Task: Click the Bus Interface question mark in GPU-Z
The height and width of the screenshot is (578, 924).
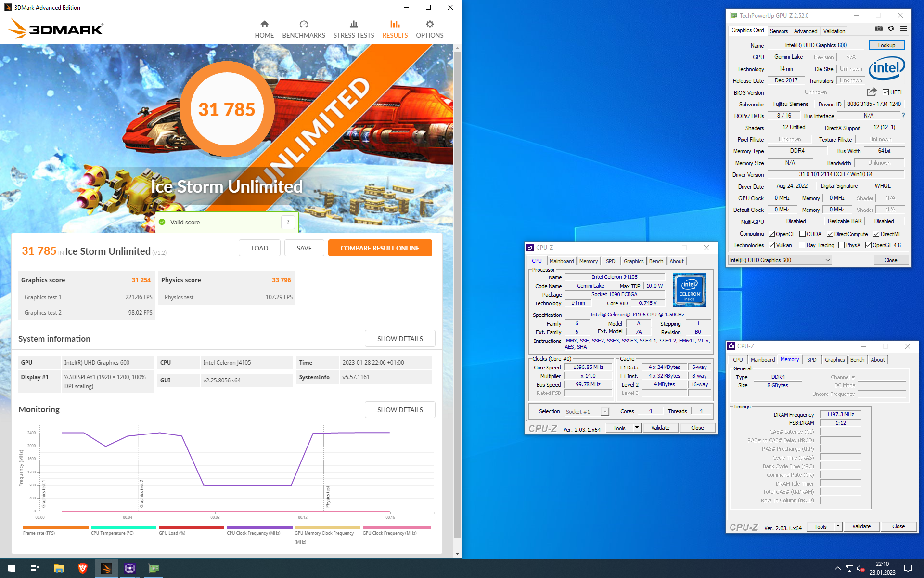Action: click(x=903, y=116)
